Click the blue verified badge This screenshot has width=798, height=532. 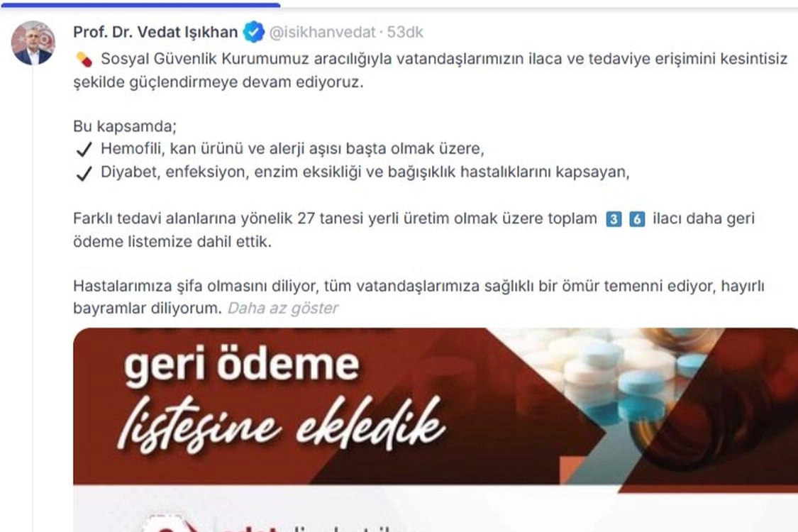click(253, 32)
